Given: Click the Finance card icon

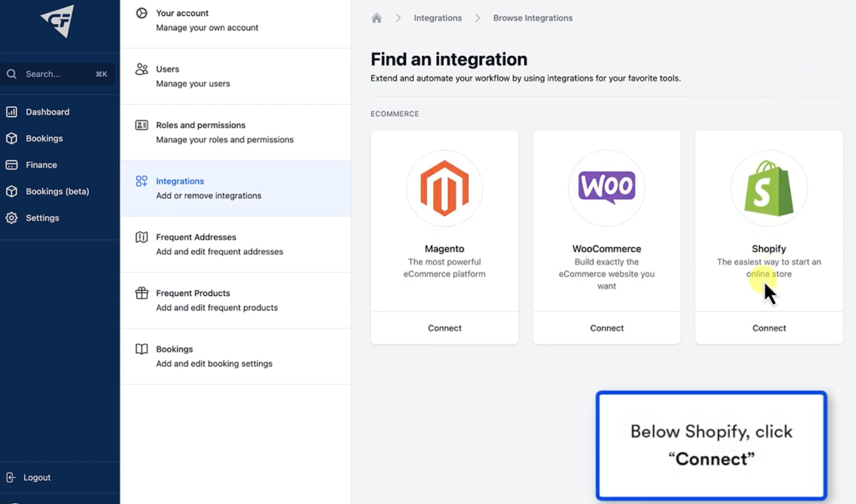Looking at the screenshot, I should pyautogui.click(x=12, y=165).
